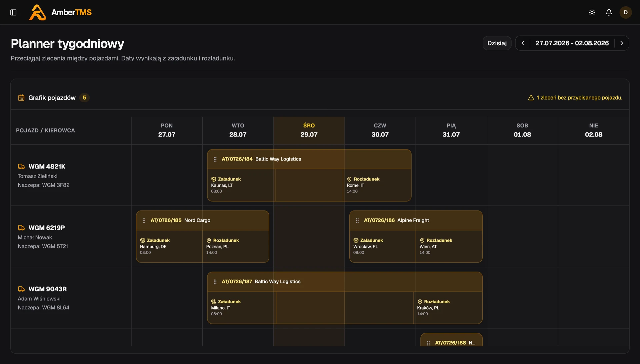Click vehicle plate WGM 9043R
The width and height of the screenshot is (640, 364).
[x=48, y=289]
